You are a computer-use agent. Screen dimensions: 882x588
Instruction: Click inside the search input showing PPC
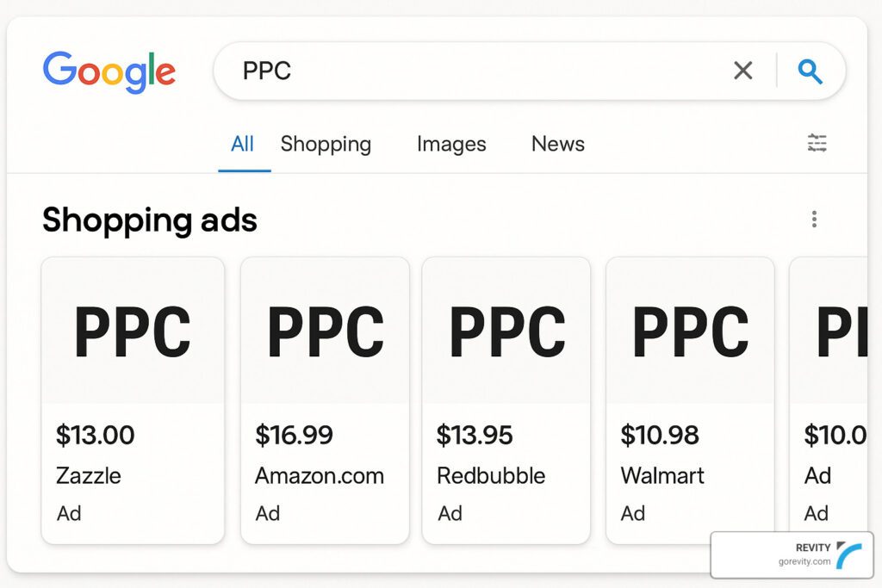tap(388, 71)
